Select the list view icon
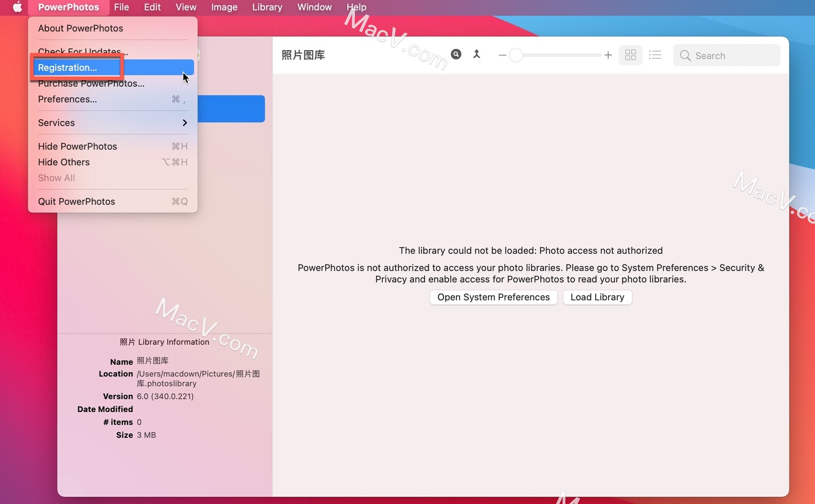815x504 pixels. click(655, 55)
